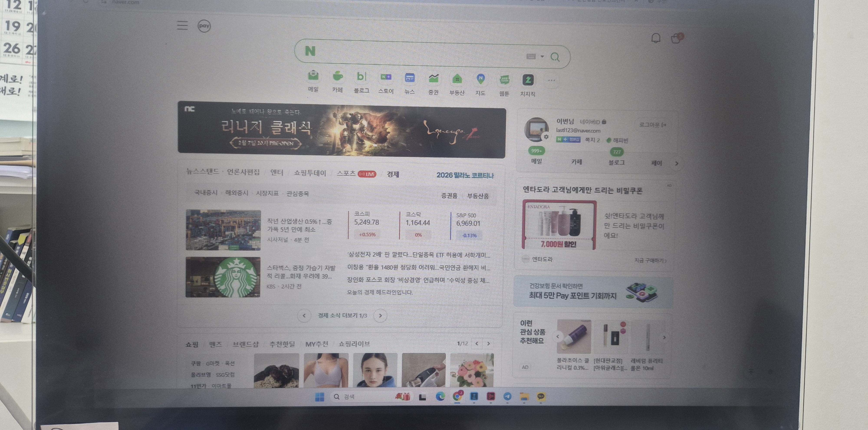Screen dimensions: 868x430
Task: Open the Telegram taskbar icon
Action: (508, 397)
